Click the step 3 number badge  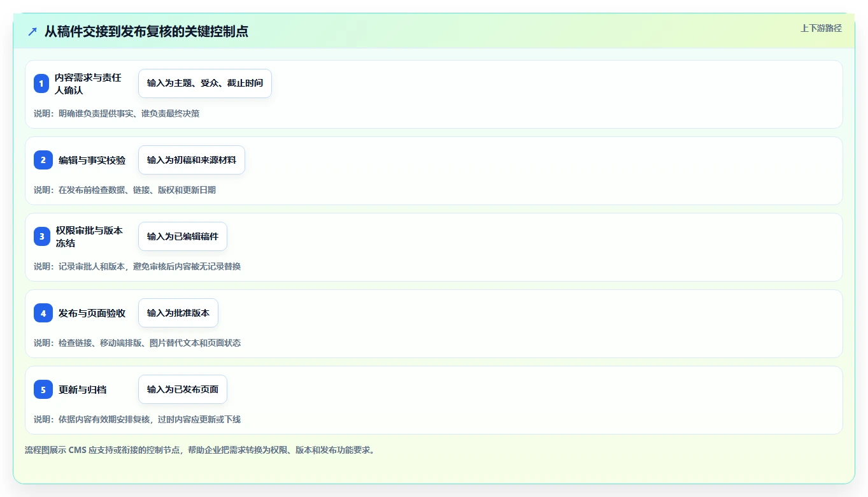click(42, 236)
